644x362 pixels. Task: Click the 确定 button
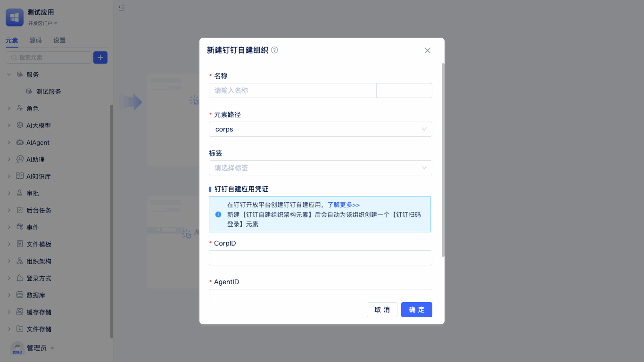(x=417, y=310)
